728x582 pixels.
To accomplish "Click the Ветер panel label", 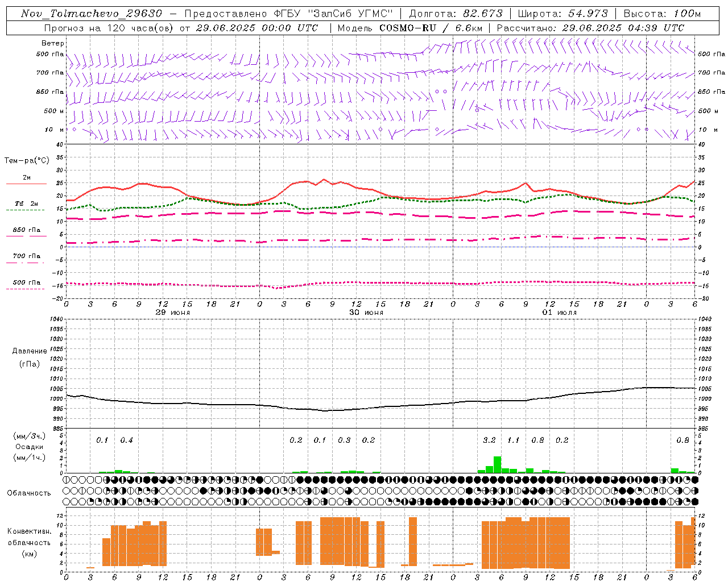I will 53,43.
